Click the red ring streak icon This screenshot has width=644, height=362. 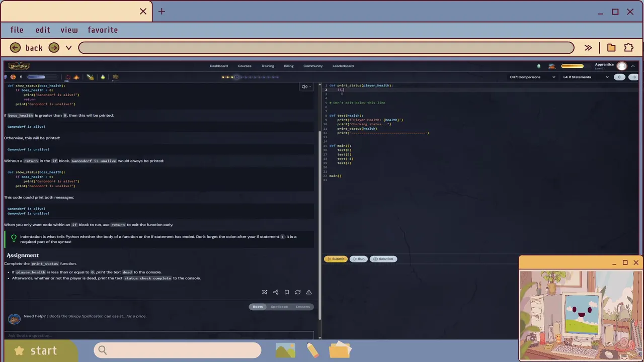[x=68, y=77]
